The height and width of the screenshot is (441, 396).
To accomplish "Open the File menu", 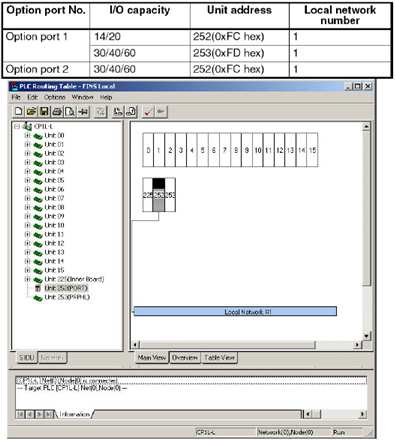I will 16,97.
